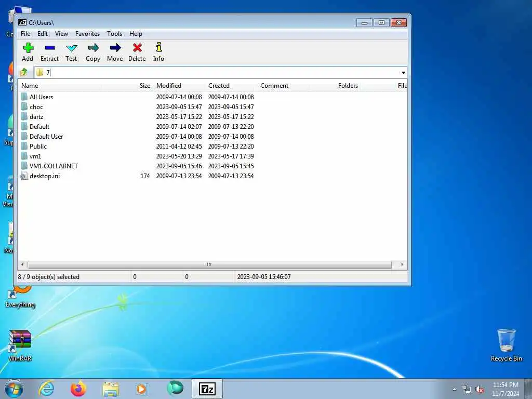The width and height of the screenshot is (532, 399).
Task: Open the Help menu
Action: [136, 34]
